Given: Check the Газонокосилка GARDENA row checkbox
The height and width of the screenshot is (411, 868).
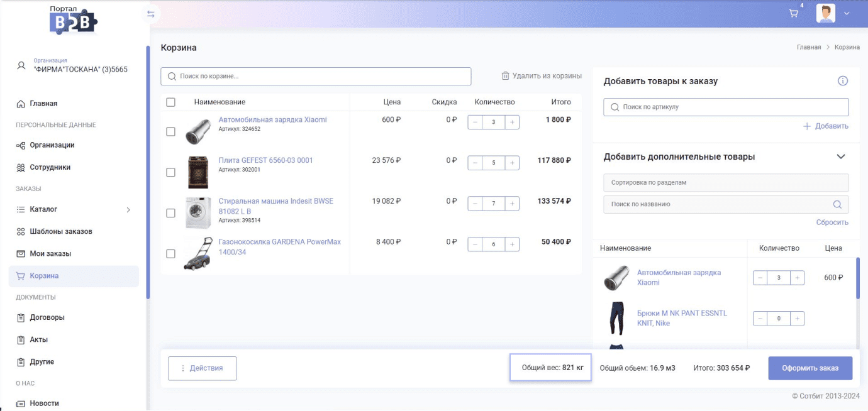Looking at the screenshot, I should (x=170, y=254).
